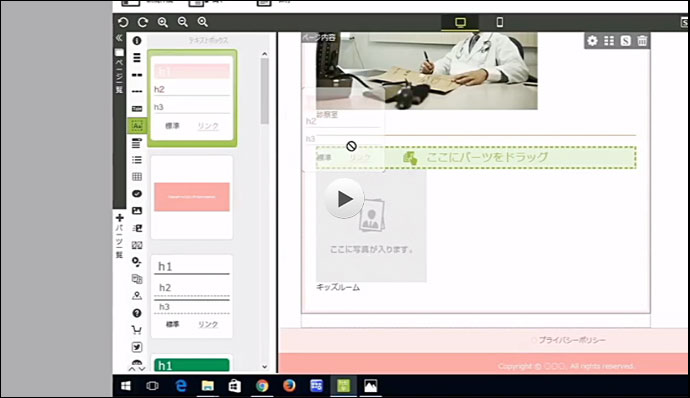Select the image parts icon
This screenshot has width=690, height=398.
click(x=137, y=211)
